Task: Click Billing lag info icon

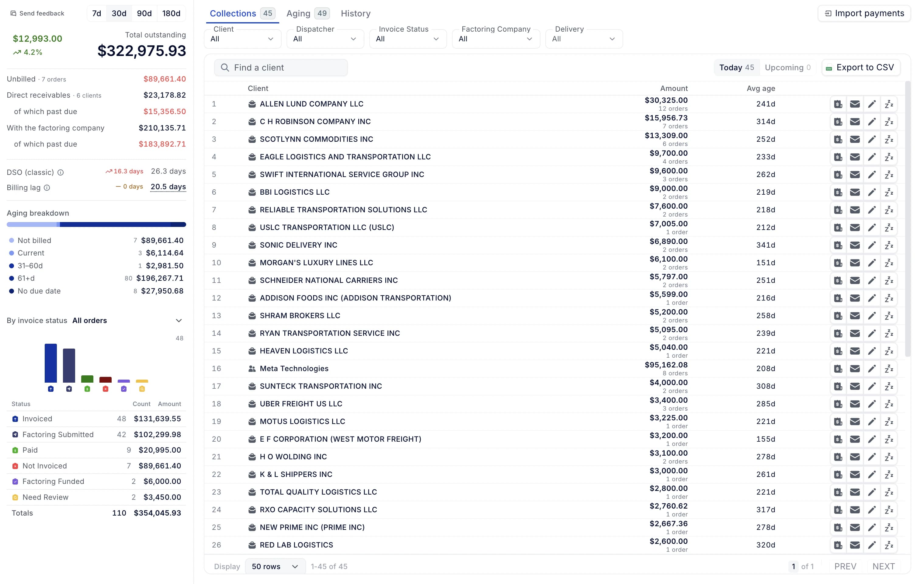Action: point(47,188)
